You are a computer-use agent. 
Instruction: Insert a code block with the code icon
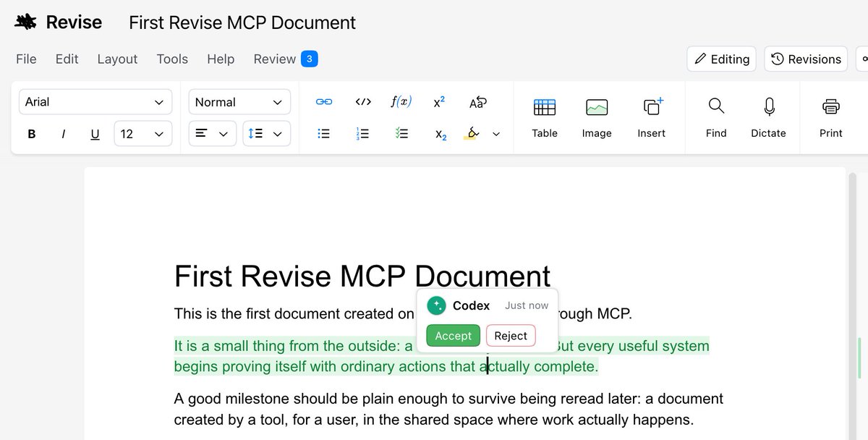[363, 102]
